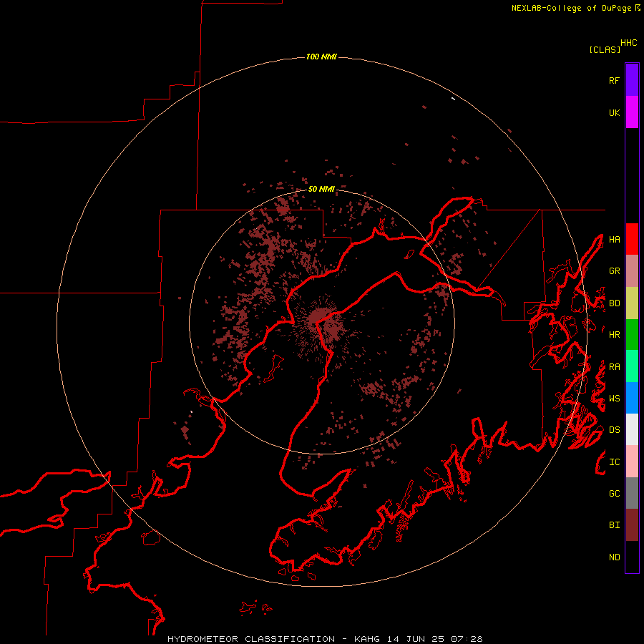The image size is (644, 644).
Task: Click the 07:28 timestamp
Action: 467,639
